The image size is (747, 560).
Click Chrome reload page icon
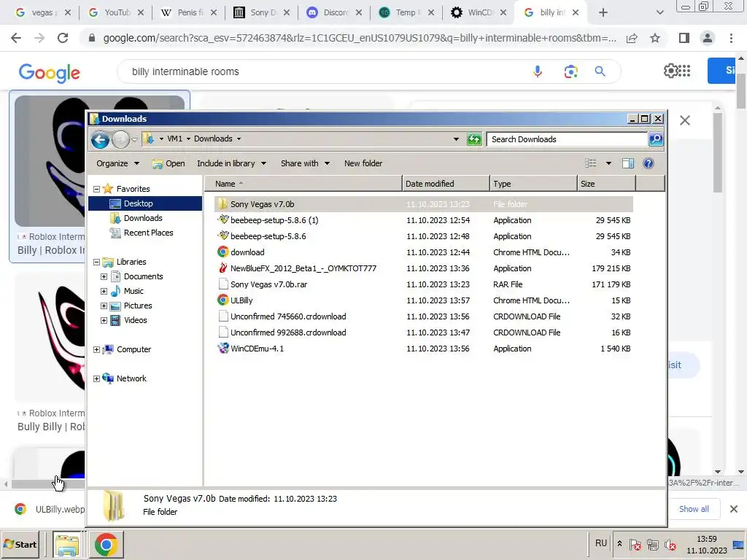(63, 38)
